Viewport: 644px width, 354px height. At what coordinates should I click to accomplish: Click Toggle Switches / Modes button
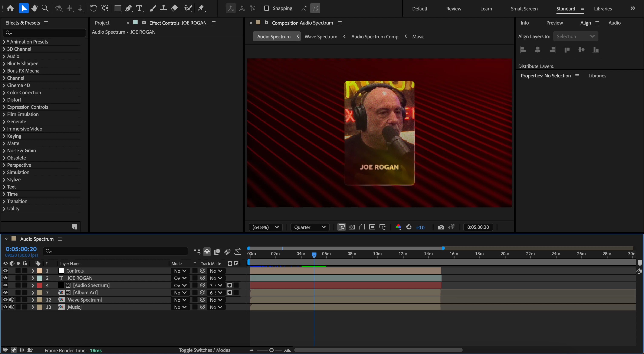pyautogui.click(x=204, y=350)
